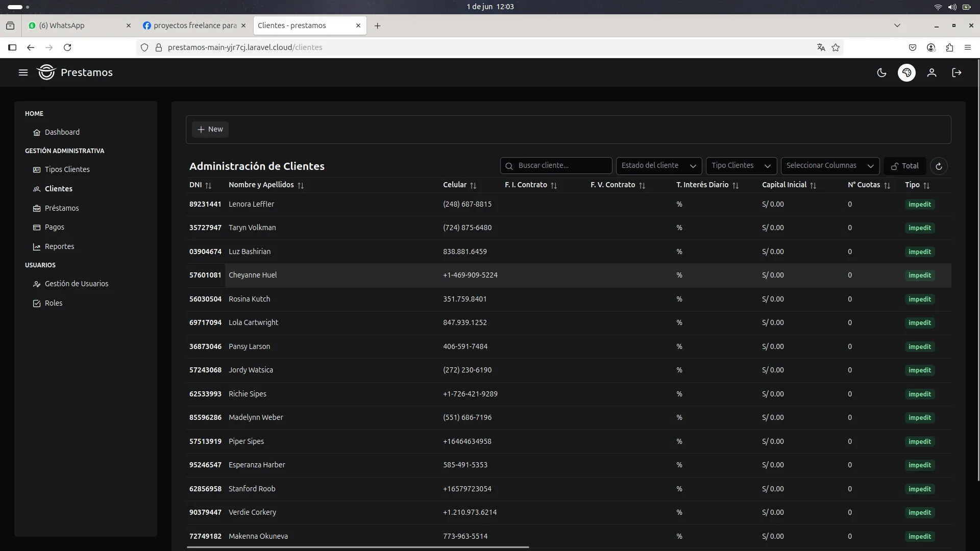Toggle the hamburger sidebar menu
Screen dimensions: 980x551
[x=23, y=72]
